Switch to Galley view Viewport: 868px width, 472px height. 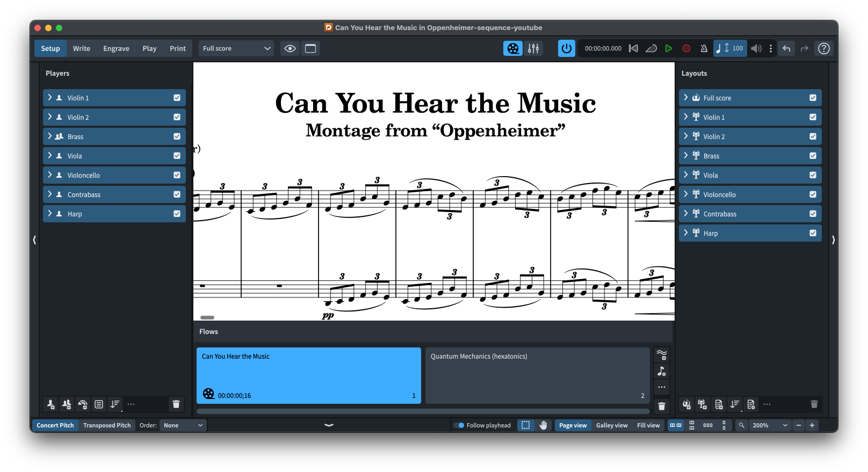pos(612,425)
